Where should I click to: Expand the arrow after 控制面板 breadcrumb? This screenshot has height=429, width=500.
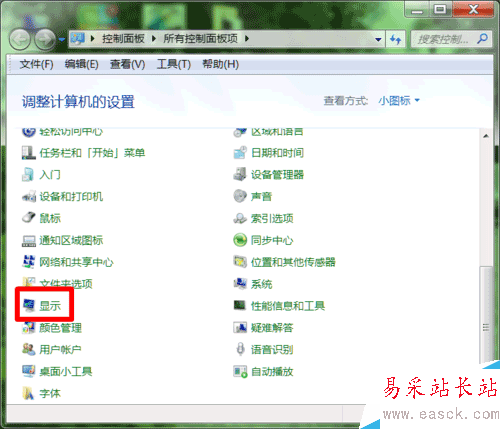point(154,39)
